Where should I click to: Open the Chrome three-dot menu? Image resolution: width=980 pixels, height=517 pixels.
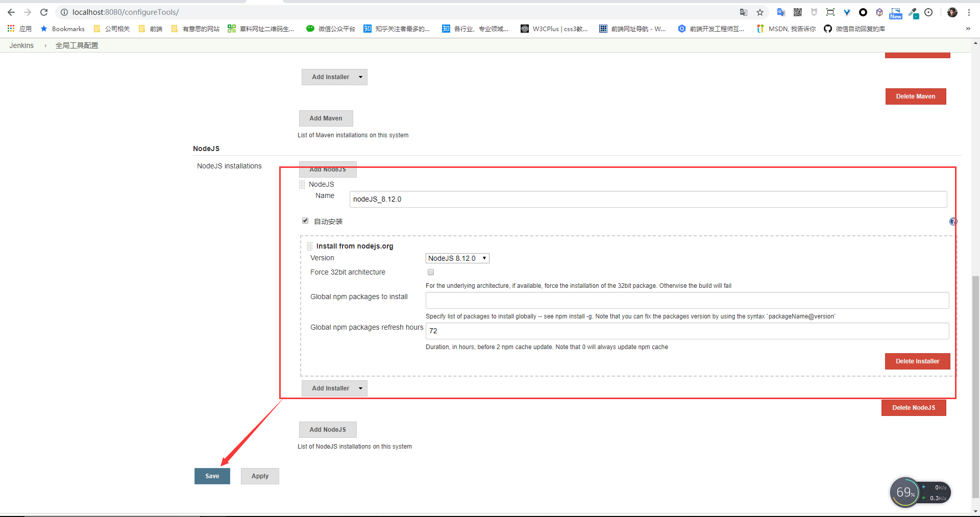pyautogui.click(x=969, y=12)
